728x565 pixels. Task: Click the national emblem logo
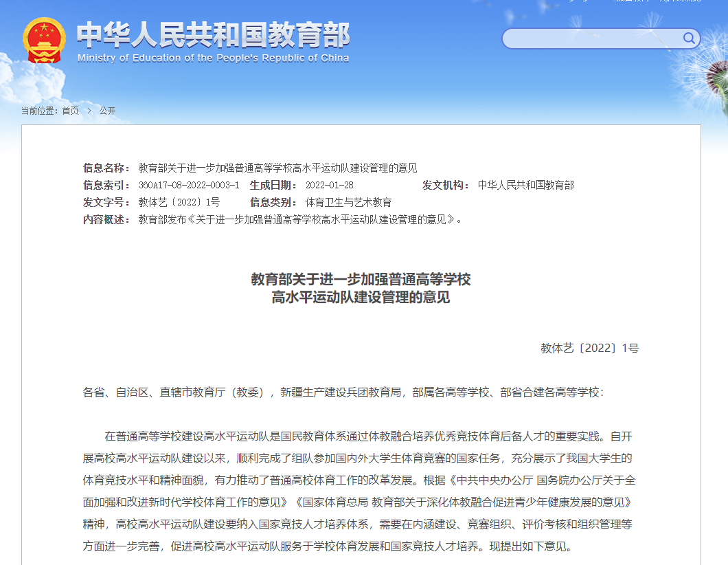tap(43, 40)
